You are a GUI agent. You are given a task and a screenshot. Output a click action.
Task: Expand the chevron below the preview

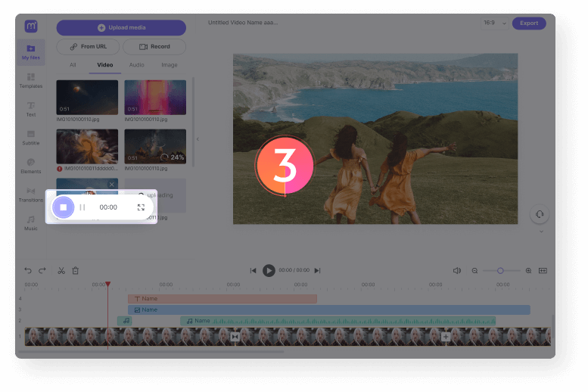point(541,232)
